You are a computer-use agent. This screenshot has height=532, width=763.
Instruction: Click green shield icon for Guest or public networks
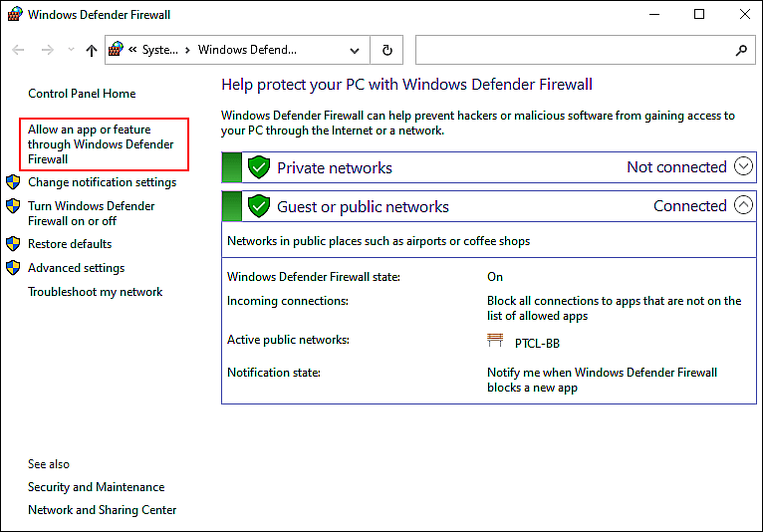(259, 206)
